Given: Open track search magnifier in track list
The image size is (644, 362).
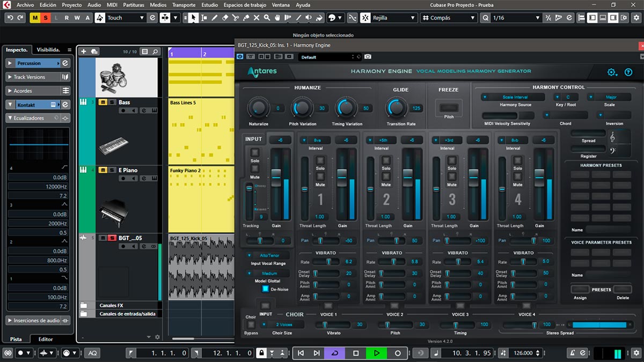Looking at the screenshot, I should pos(155,51).
